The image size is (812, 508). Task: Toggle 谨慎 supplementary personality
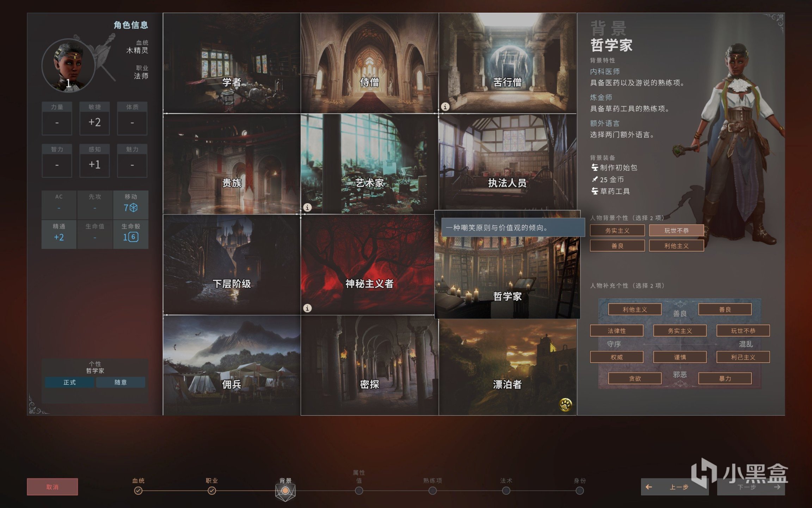coord(680,357)
